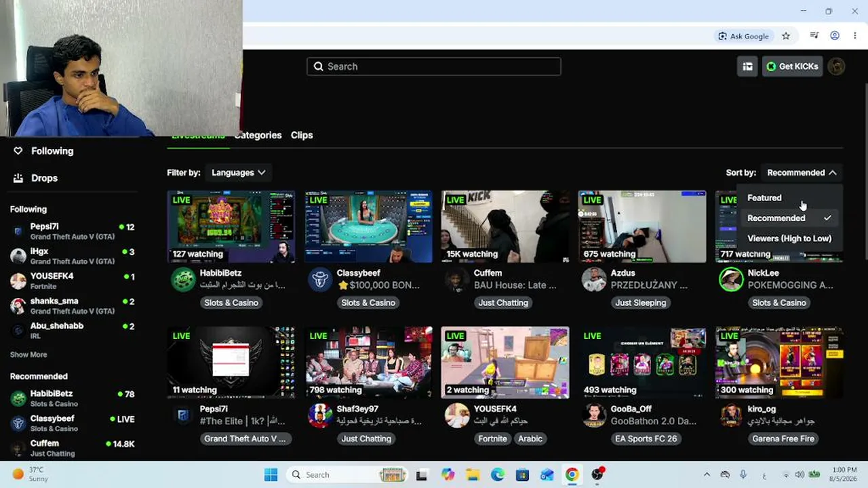Open GooBa_Off channel avatar in stream grid

[594, 415]
